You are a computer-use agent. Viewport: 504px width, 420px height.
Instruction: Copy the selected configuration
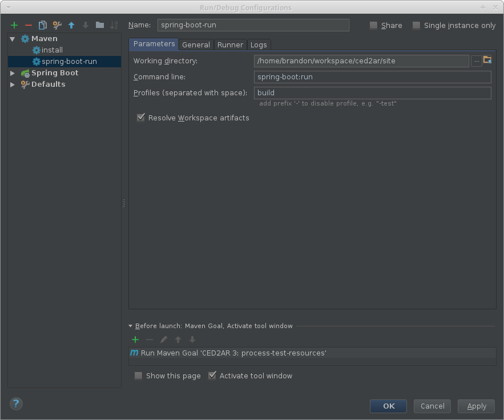(x=42, y=25)
